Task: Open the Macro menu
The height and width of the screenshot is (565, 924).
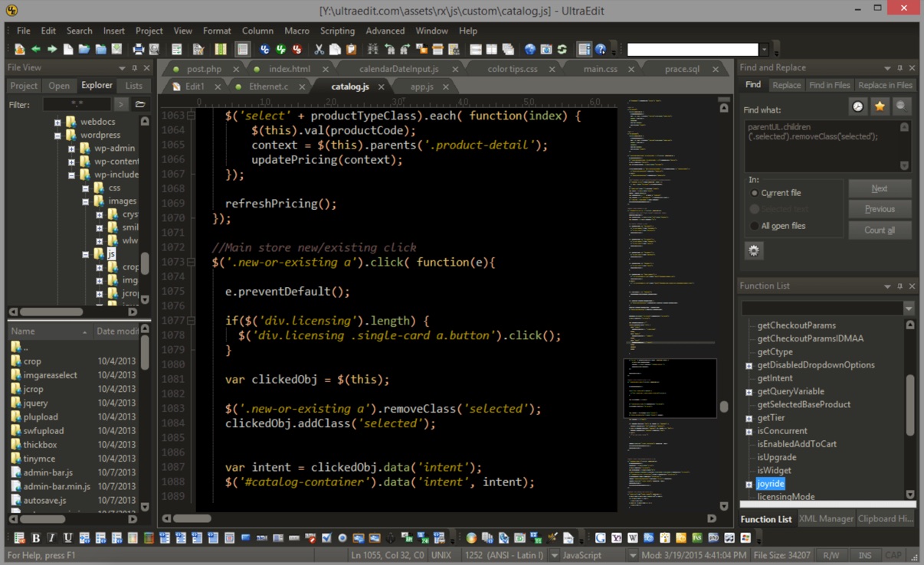Action: pyautogui.click(x=297, y=31)
